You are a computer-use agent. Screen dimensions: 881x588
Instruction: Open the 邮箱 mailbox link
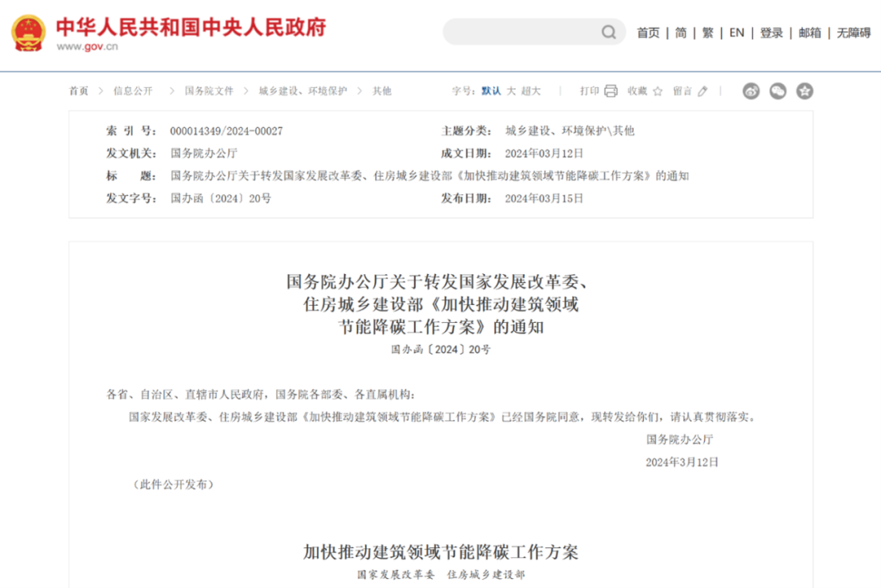tap(809, 33)
